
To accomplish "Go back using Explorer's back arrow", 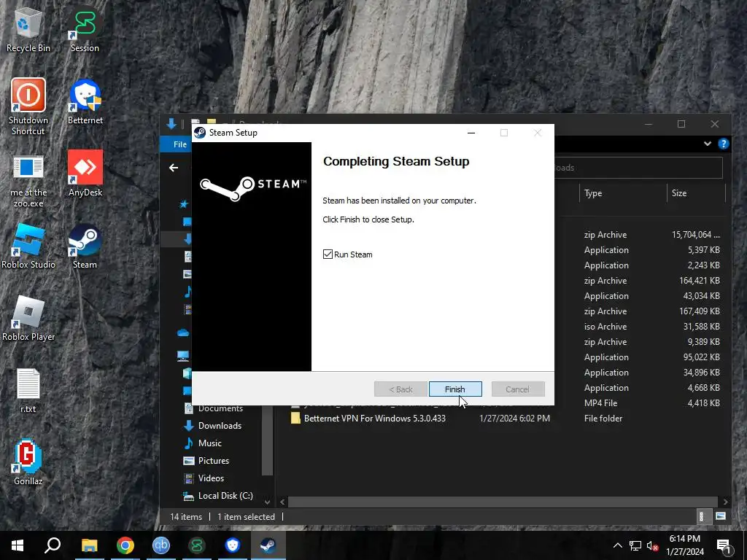I will coord(174,168).
